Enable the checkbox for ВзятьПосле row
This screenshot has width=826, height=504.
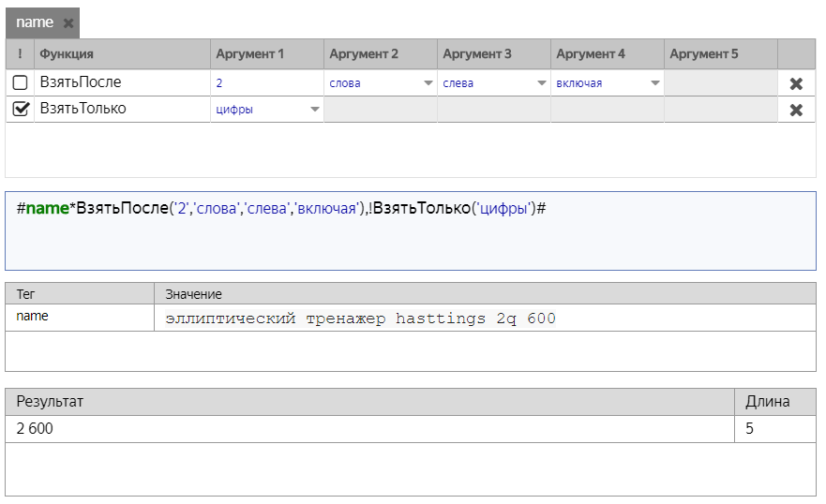click(x=20, y=83)
